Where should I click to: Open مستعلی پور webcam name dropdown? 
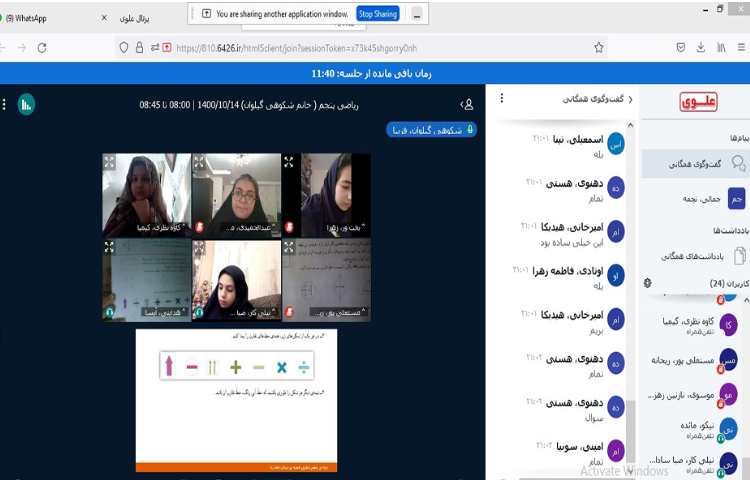tap(338, 312)
